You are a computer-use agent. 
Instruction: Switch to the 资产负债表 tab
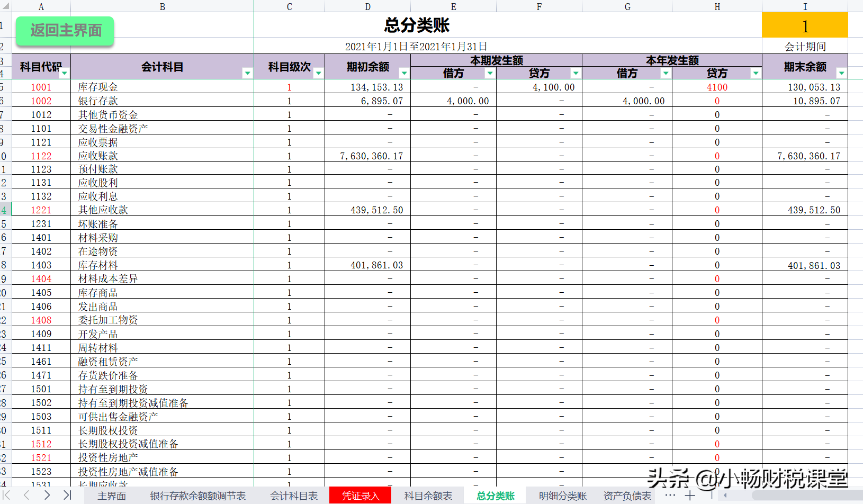[627, 496]
